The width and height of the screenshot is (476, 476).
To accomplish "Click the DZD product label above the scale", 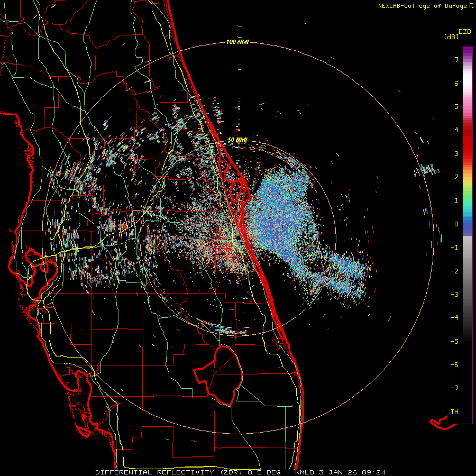I will [x=465, y=32].
